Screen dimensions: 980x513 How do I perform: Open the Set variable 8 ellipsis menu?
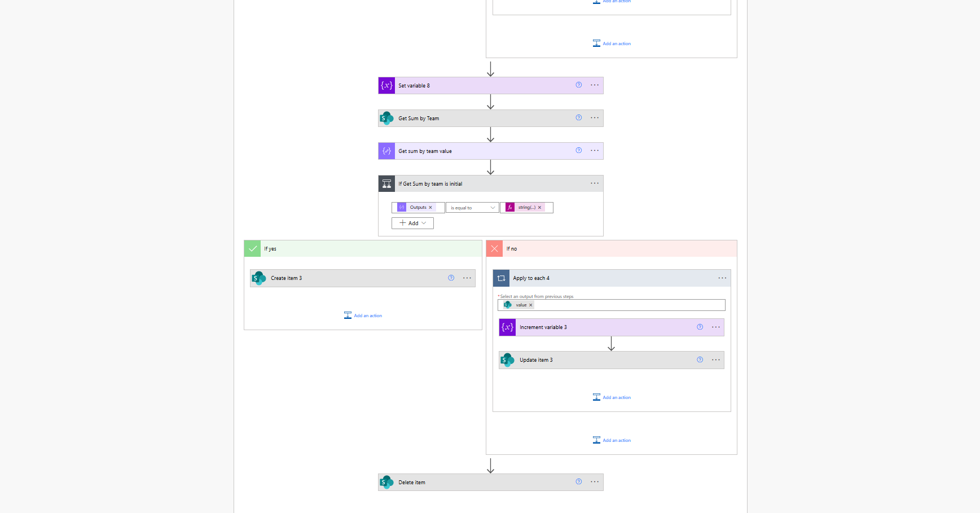(x=595, y=85)
